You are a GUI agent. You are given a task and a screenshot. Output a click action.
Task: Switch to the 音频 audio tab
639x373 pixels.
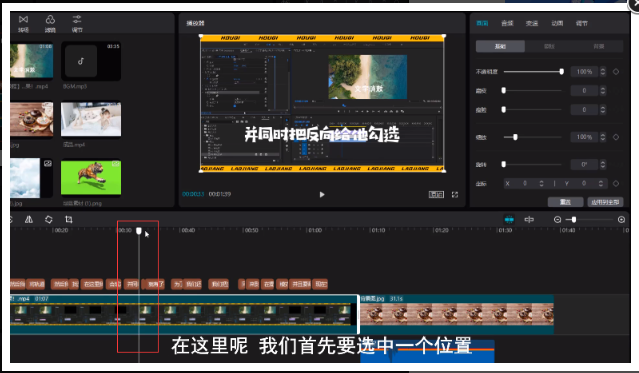507,23
